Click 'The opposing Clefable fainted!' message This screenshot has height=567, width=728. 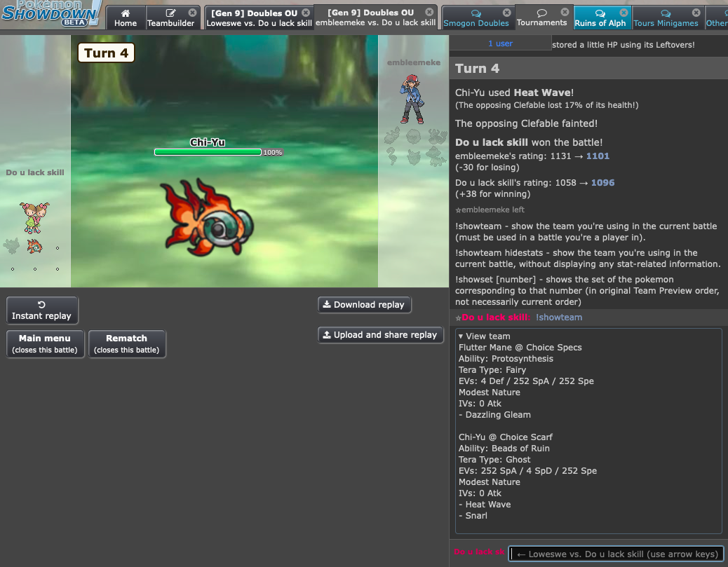tap(526, 123)
